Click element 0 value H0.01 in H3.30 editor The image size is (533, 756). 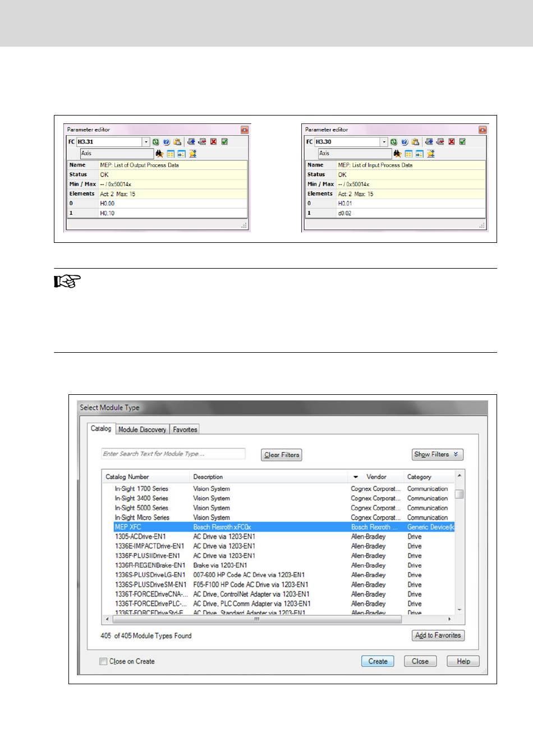[411, 204]
